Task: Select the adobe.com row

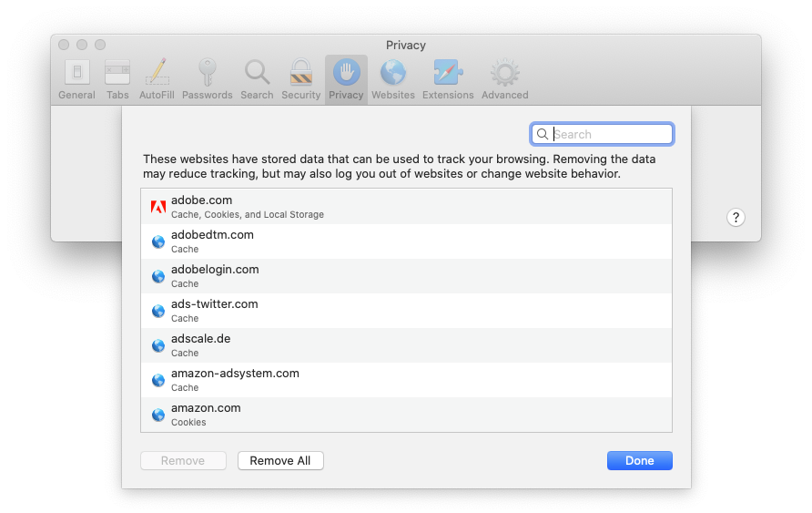Action: pos(407,207)
